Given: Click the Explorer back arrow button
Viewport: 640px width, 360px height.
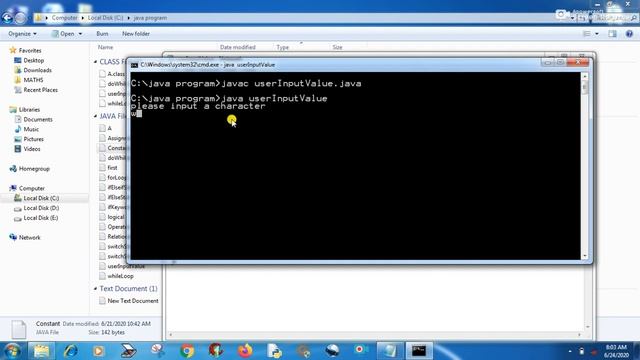Looking at the screenshot, I should click(7, 18).
